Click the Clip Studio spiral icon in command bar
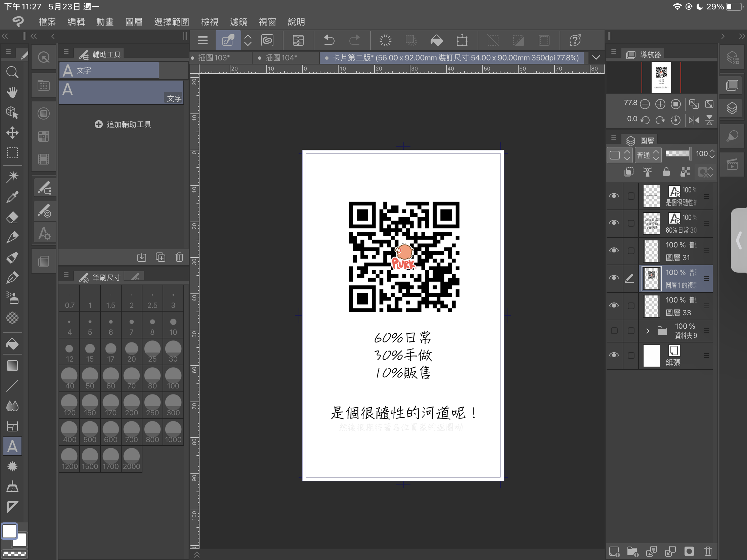Screen dimensions: 747x560 (x=267, y=40)
